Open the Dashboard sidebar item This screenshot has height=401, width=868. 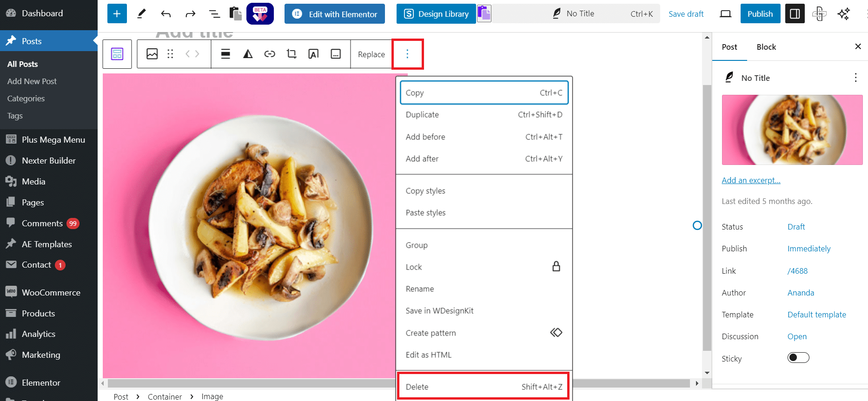pyautogui.click(x=49, y=13)
